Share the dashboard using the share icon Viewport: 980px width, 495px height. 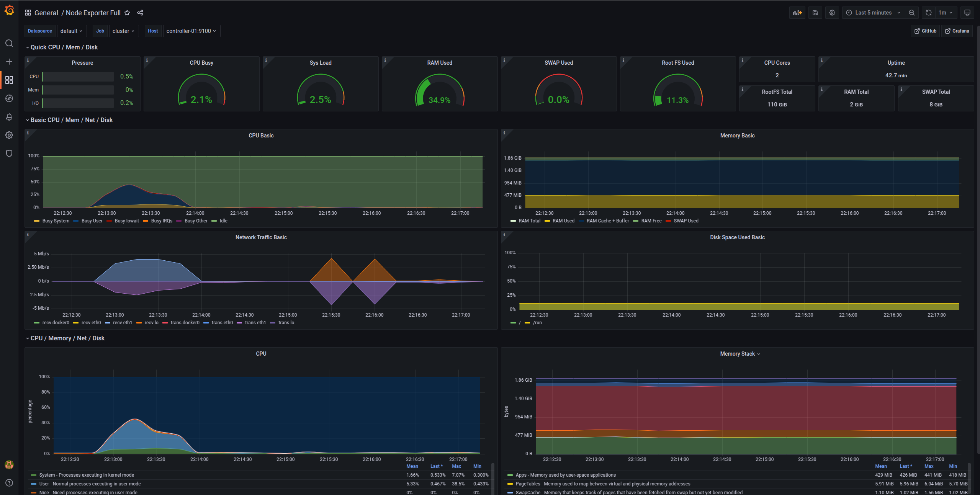pos(140,13)
